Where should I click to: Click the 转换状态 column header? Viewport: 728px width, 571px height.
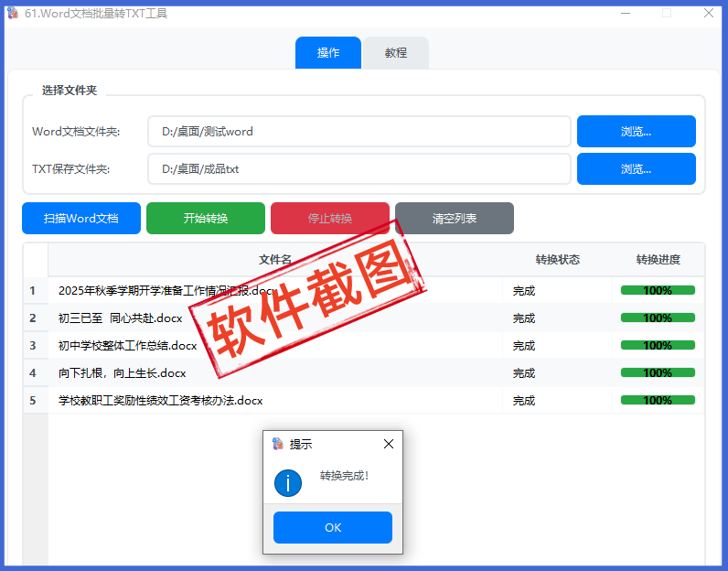557,260
